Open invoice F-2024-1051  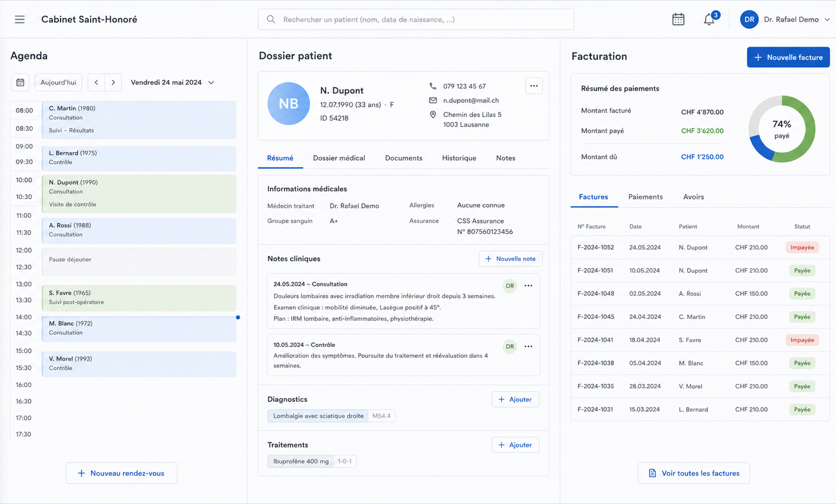pyautogui.click(x=700, y=270)
